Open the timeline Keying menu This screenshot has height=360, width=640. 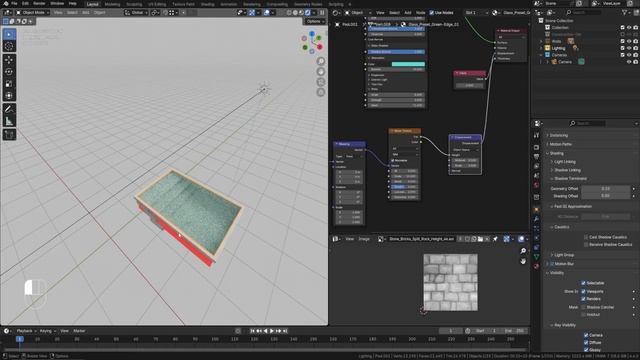coord(47,331)
